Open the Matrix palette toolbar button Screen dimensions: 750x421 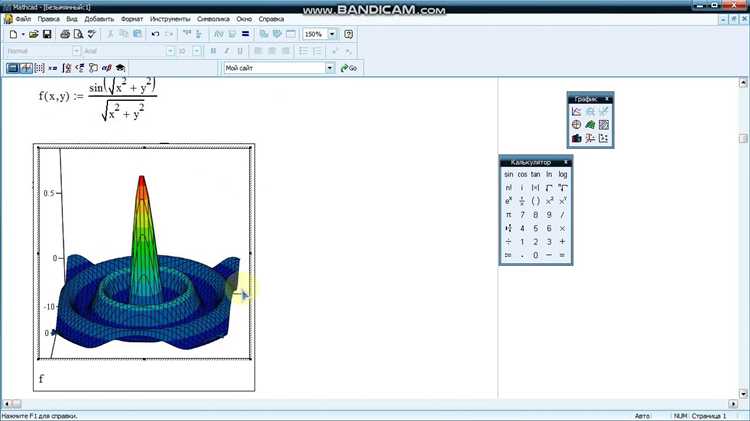(40, 68)
